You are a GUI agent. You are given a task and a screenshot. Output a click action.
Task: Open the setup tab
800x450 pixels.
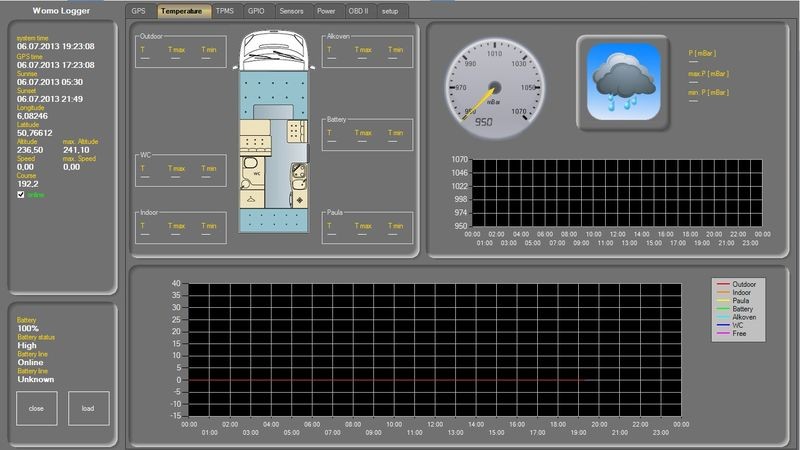click(389, 11)
